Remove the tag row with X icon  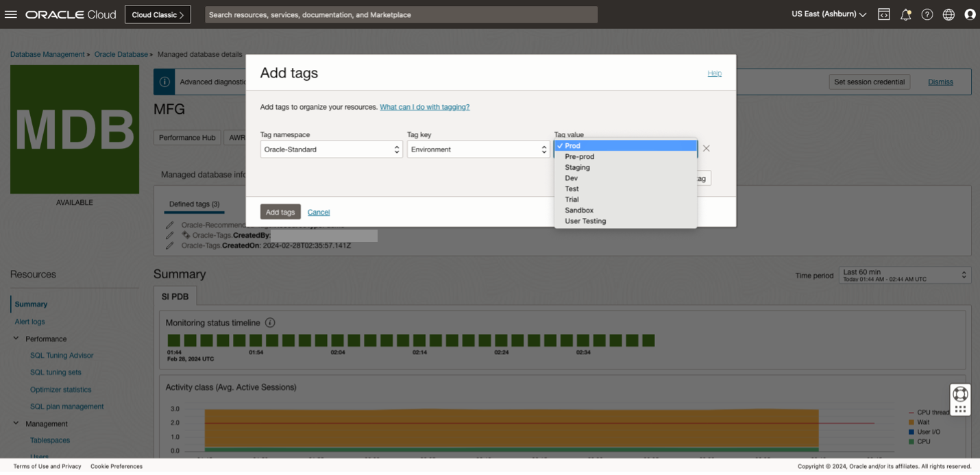706,149
